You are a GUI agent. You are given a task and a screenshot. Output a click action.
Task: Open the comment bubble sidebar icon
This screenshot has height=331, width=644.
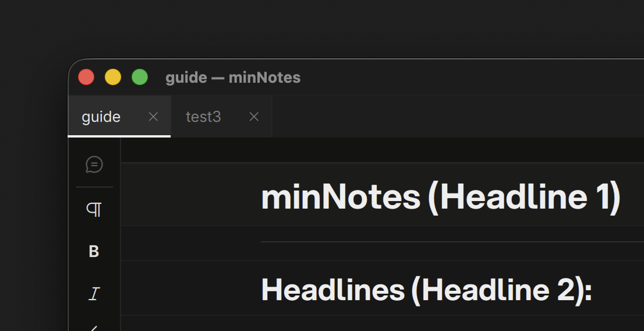[94, 164]
